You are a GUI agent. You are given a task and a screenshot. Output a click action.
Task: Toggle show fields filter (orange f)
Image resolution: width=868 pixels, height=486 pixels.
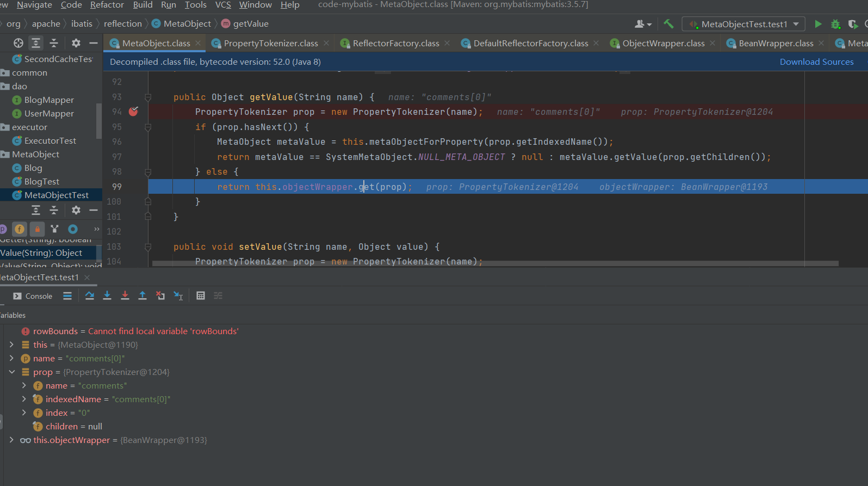tap(20, 229)
